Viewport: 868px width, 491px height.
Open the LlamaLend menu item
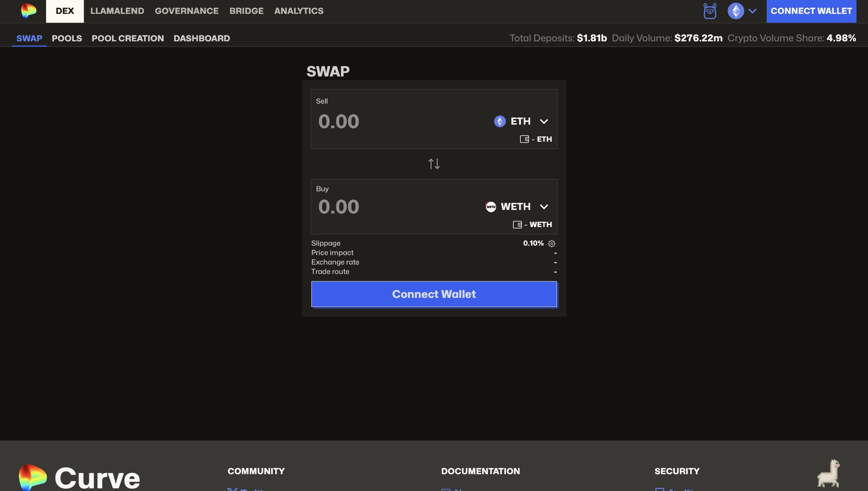tap(117, 11)
